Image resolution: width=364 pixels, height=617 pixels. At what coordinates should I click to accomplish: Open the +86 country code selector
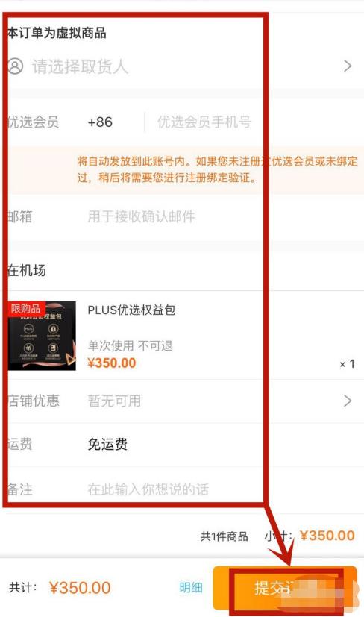coord(100,122)
